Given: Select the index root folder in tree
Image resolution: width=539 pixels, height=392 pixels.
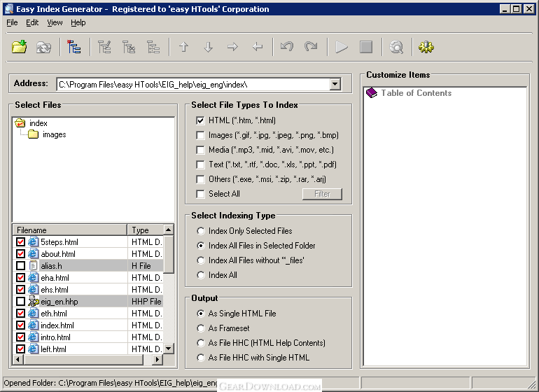Looking at the screenshot, I should tap(38, 123).
